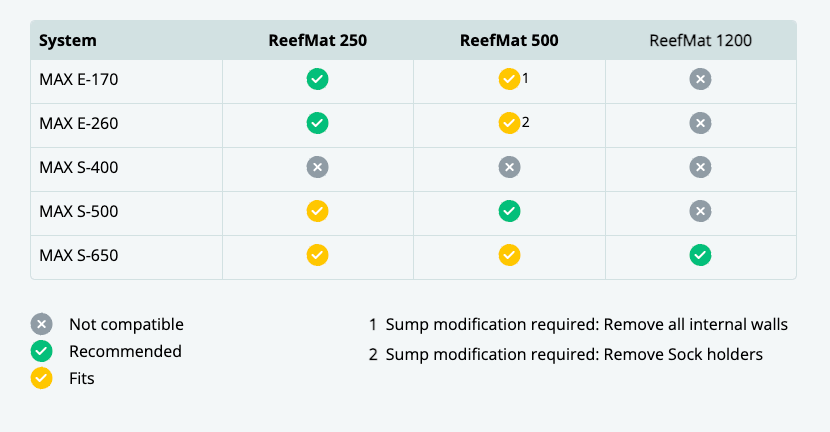Click the System column header
The height and width of the screenshot is (432, 830).
[x=68, y=41]
